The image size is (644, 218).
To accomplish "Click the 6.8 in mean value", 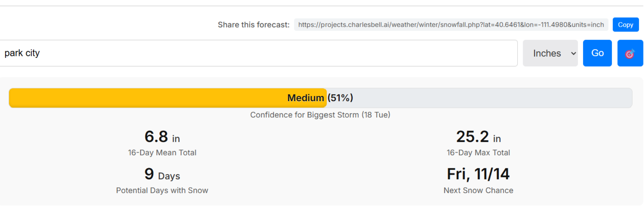I will tap(162, 137).
